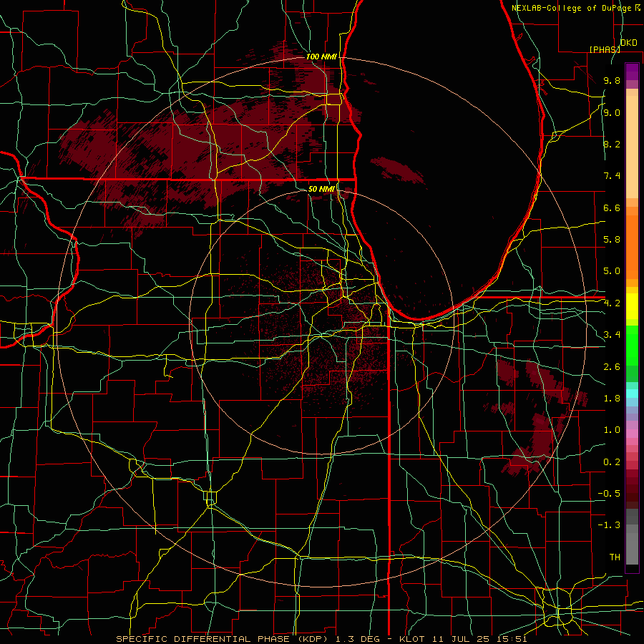
Task: Click the [PHAS] legend header
Action: 605,49
